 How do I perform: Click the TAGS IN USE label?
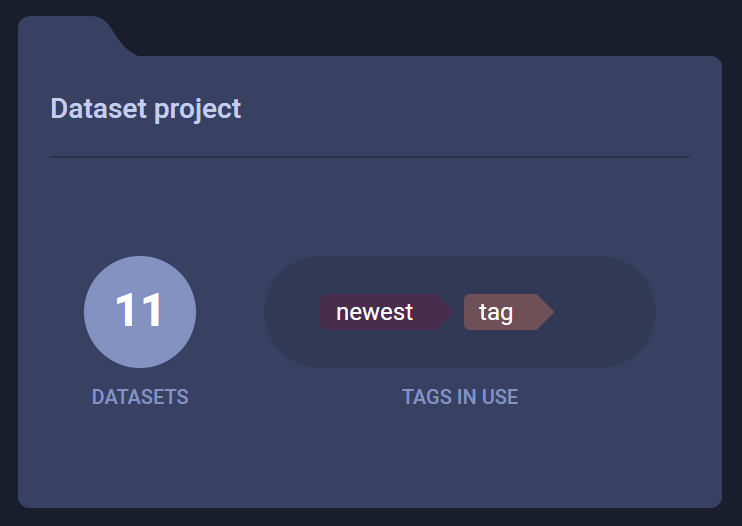tap(460, 397)
